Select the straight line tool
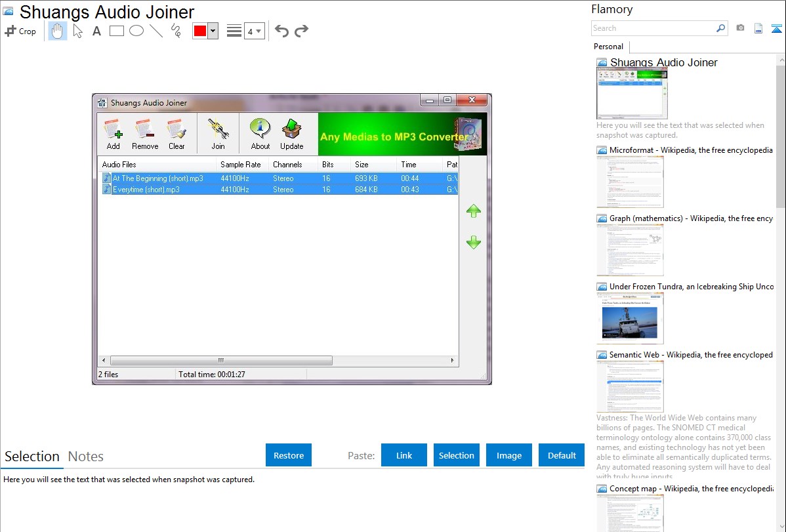786x532 pixels. 156,31
